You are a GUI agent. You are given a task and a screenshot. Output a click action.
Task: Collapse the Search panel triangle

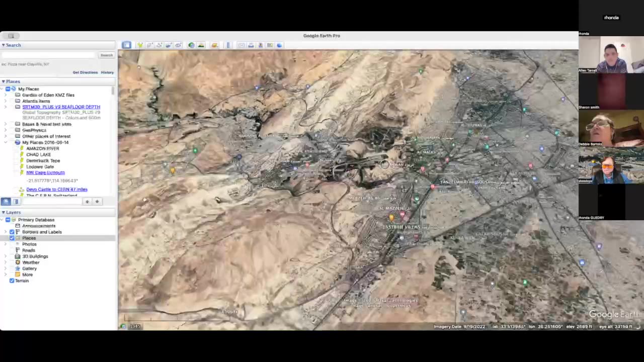(x=3, y=45)
